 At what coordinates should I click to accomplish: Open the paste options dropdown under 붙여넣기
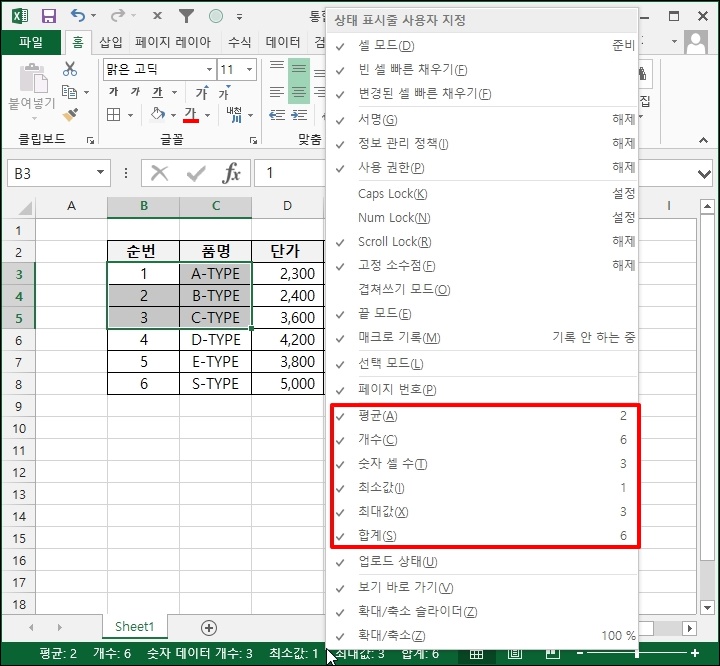click(34, 119)
